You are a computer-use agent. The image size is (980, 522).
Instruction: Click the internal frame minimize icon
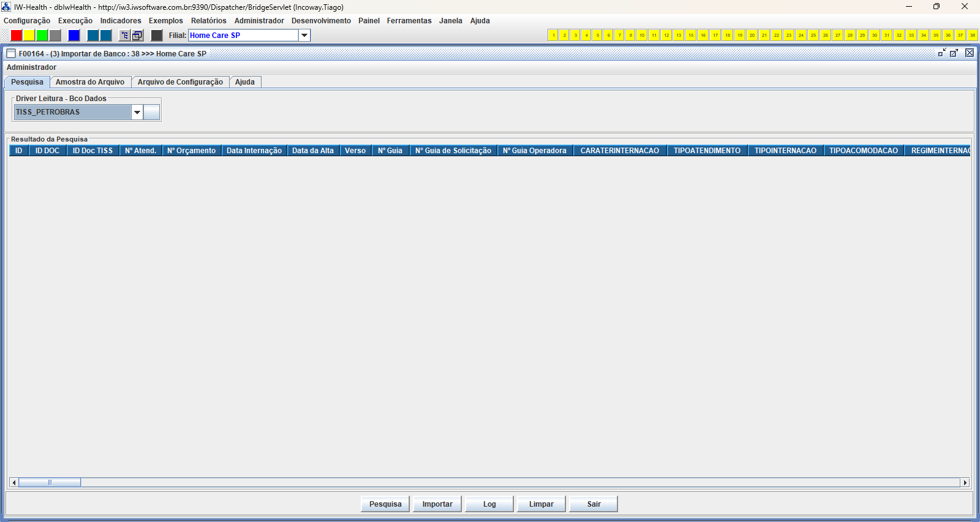pos(942,53)
